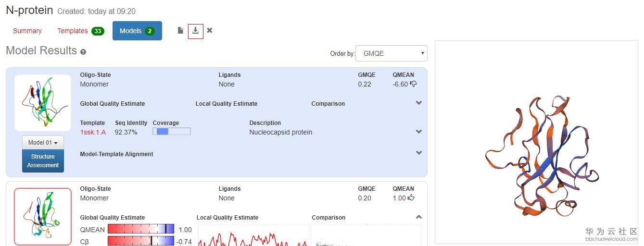Select the first model thumbnail
This screenshot has width=644, height=246.
pyautogui.click(x=43, y=103)
